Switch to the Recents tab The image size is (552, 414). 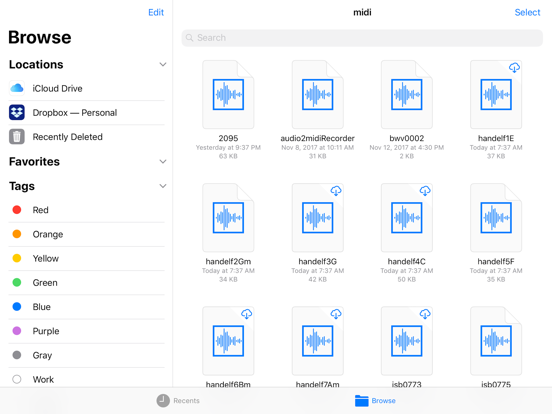[178, 401]
